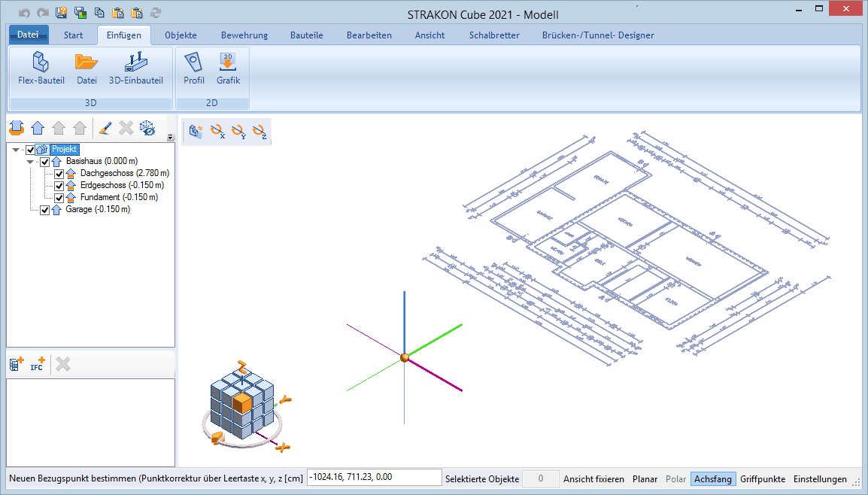The image size is (868, 495).
Task: Click the save-with-image icon in quick access bar
Action: [80, 13]
